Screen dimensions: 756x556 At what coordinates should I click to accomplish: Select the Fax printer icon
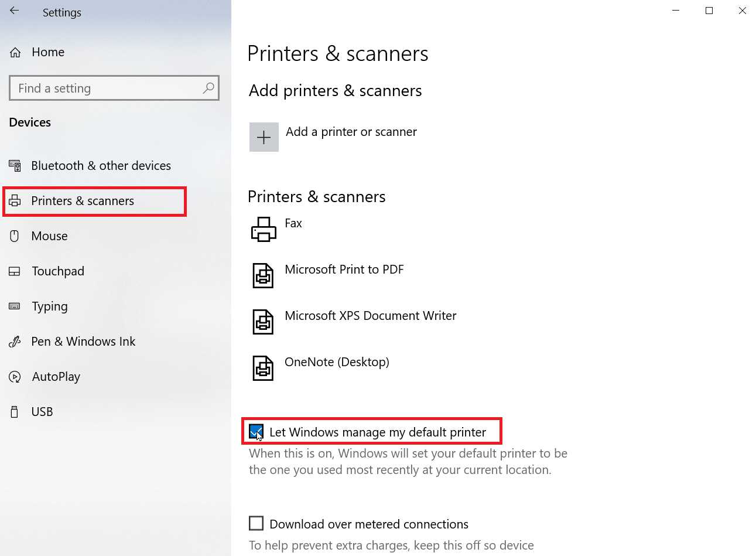pyautogui.click(x=264, y=229)
